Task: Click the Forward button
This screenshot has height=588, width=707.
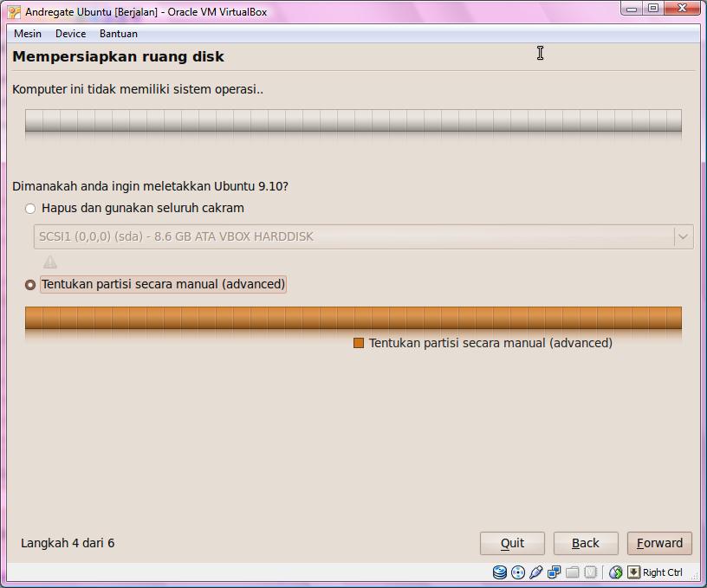Action: pos(659,543)
